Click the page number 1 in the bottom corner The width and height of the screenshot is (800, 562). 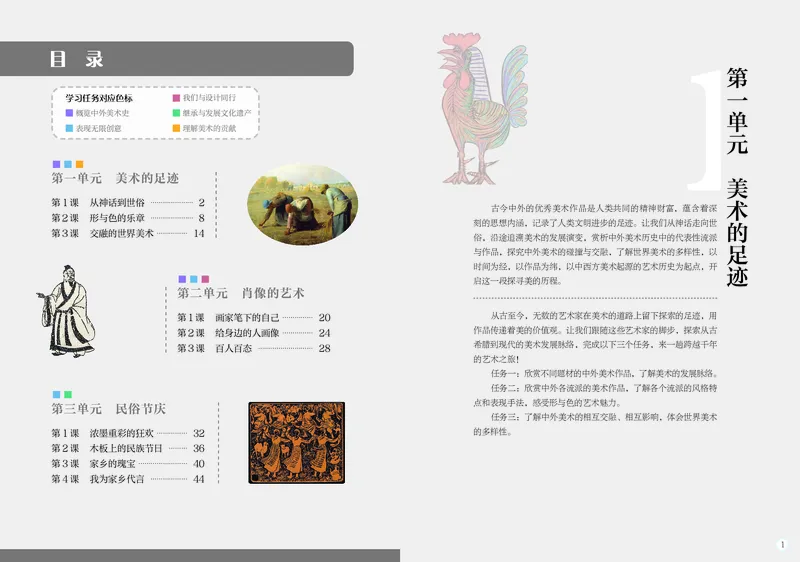pos(783,544)
